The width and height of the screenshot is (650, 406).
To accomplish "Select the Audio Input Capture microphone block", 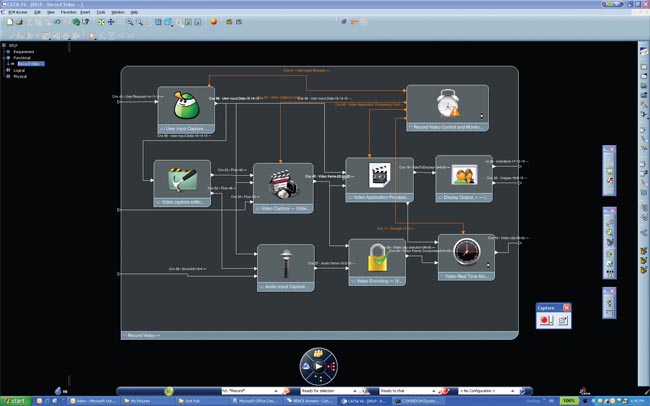I will (286, 267).
